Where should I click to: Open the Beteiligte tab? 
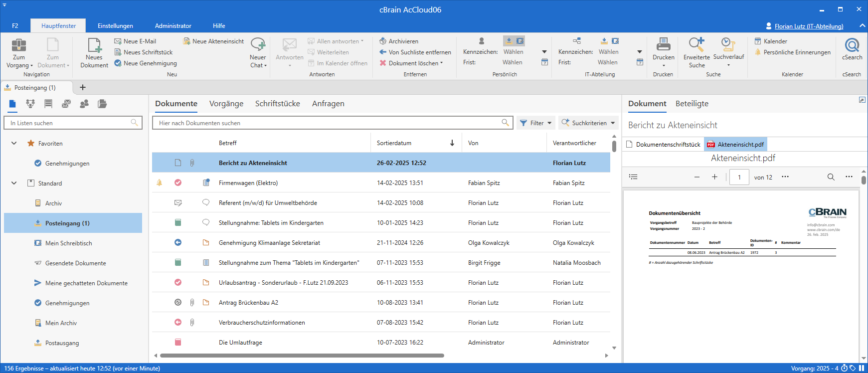click(692, 104)
